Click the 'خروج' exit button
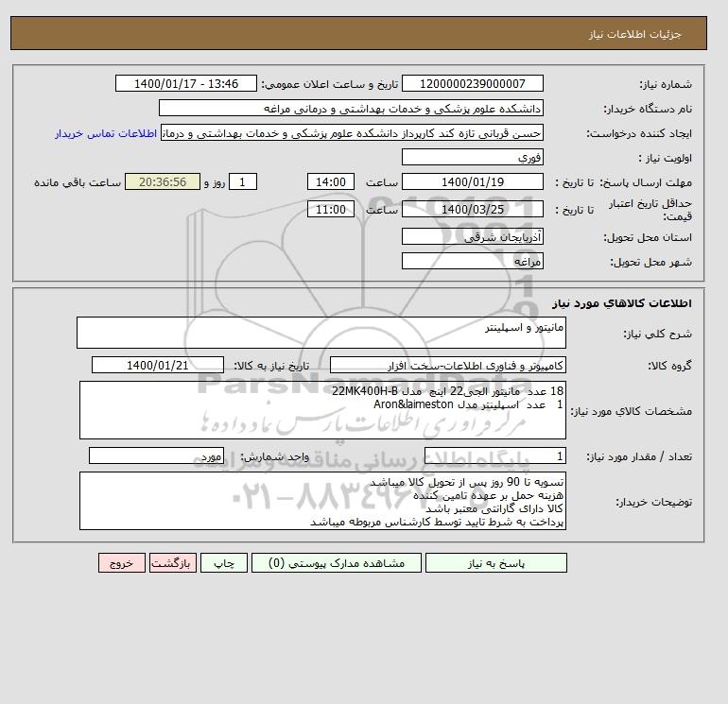 122,563
